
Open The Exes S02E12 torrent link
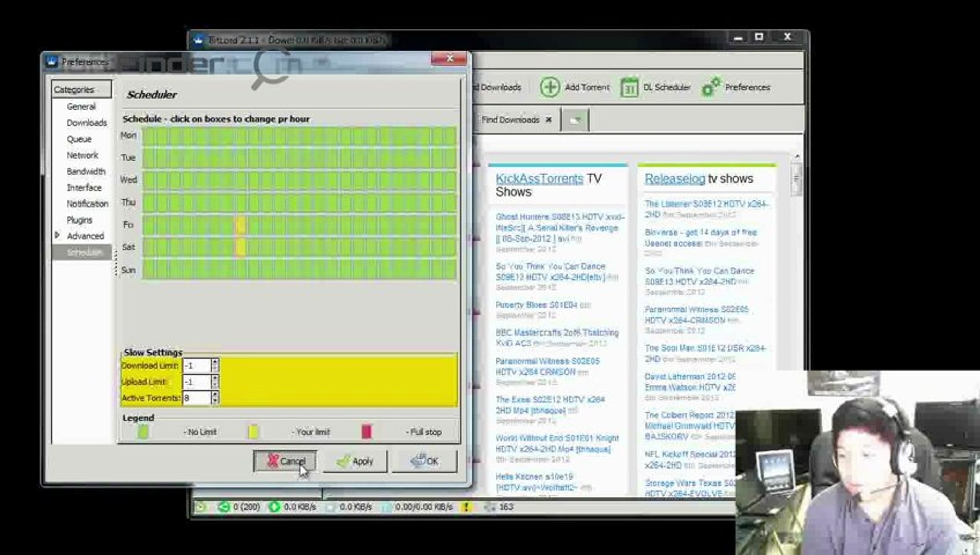point(550,405)
